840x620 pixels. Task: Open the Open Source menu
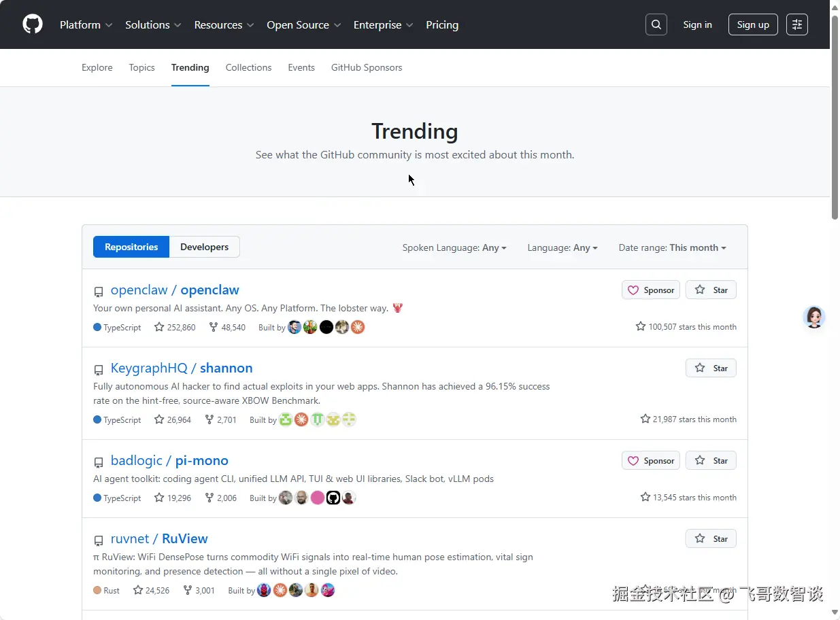[x=303, y=24]
